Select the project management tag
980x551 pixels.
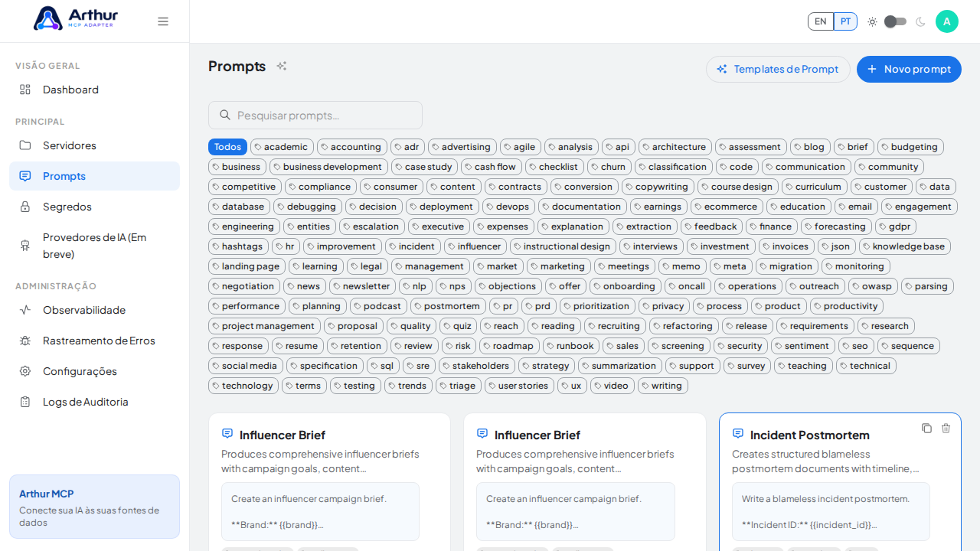coord(264,326)
